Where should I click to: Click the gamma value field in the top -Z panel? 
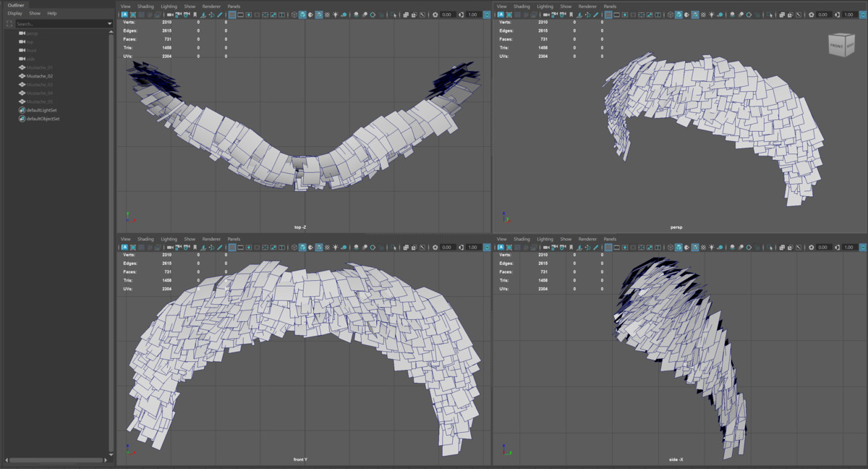[472, 14]
